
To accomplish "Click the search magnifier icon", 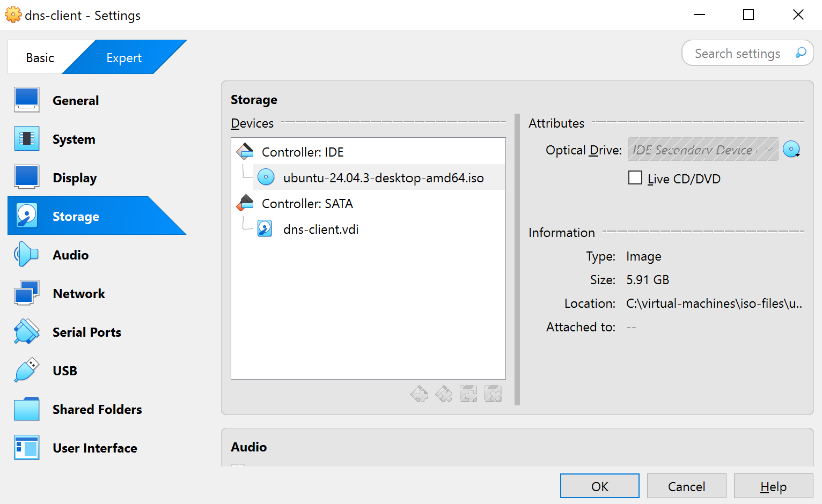I will 801,53.
